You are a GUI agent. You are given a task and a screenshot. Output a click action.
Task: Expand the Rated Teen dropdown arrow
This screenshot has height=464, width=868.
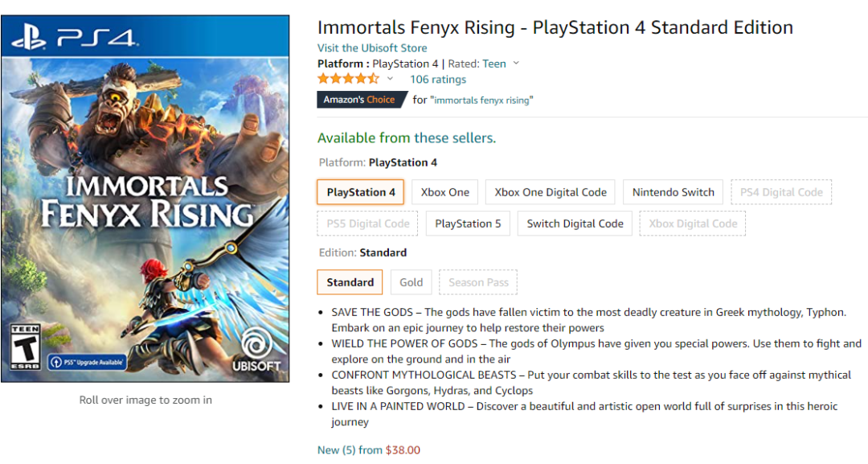[x=516, y=64]
